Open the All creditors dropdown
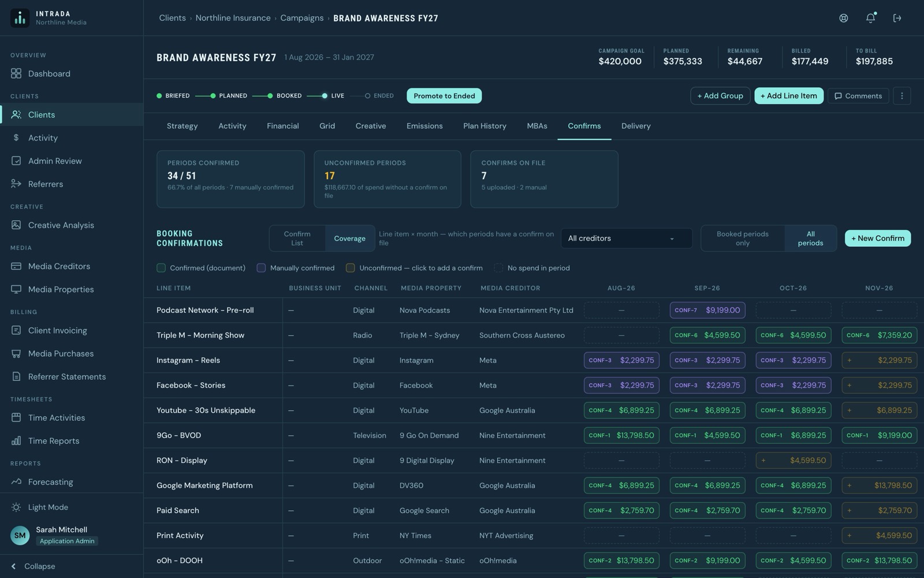Viewport: 924px width, 578px height. (627, 238)
